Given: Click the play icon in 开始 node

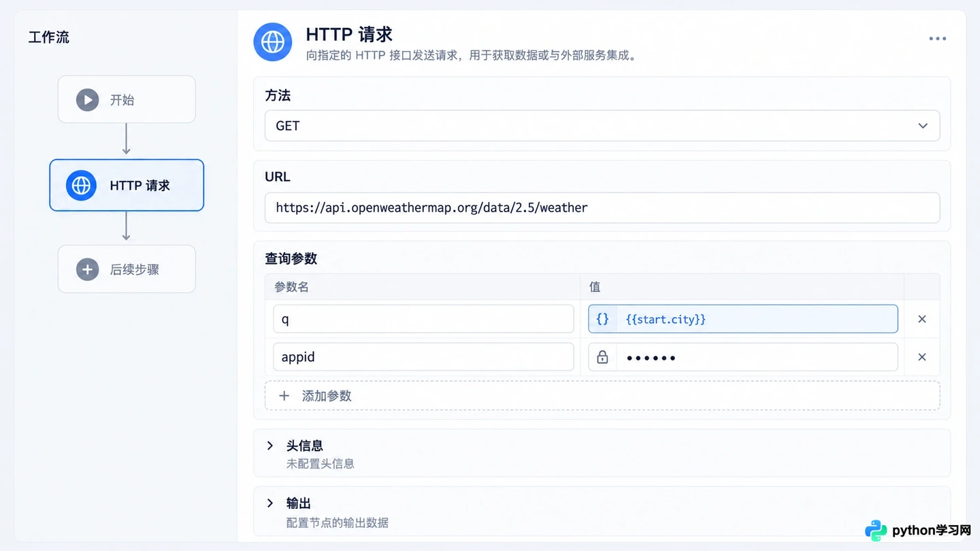Looking at the screenshot, I should [87, 100].
